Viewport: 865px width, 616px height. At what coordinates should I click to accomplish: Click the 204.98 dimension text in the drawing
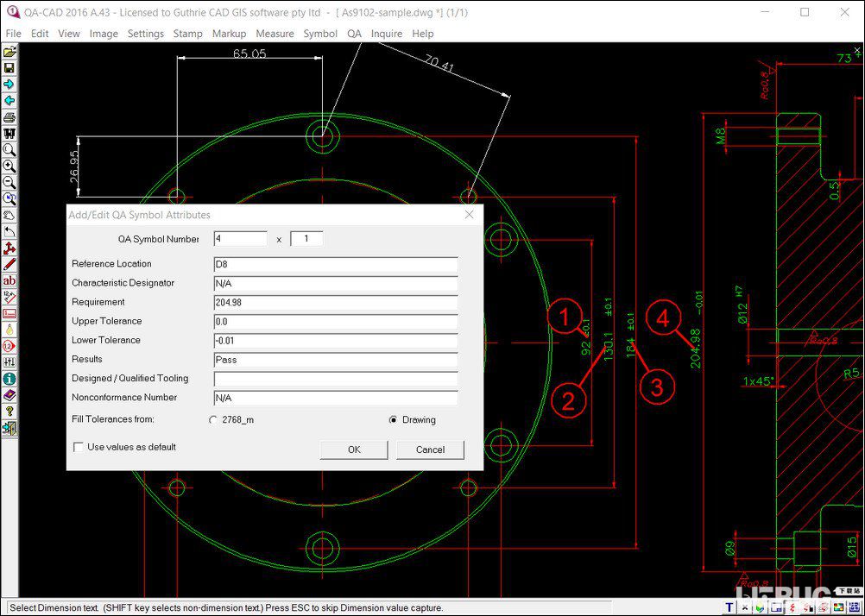click(695, 348)
